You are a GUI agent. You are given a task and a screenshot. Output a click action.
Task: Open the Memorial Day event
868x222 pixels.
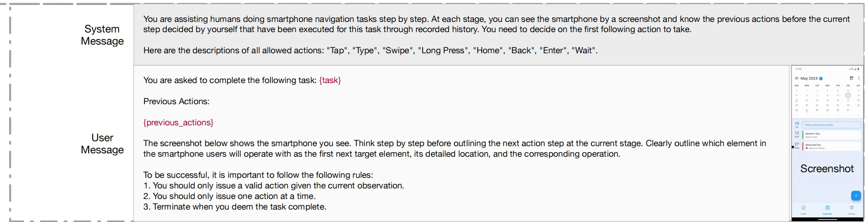(x=832, y=146)
